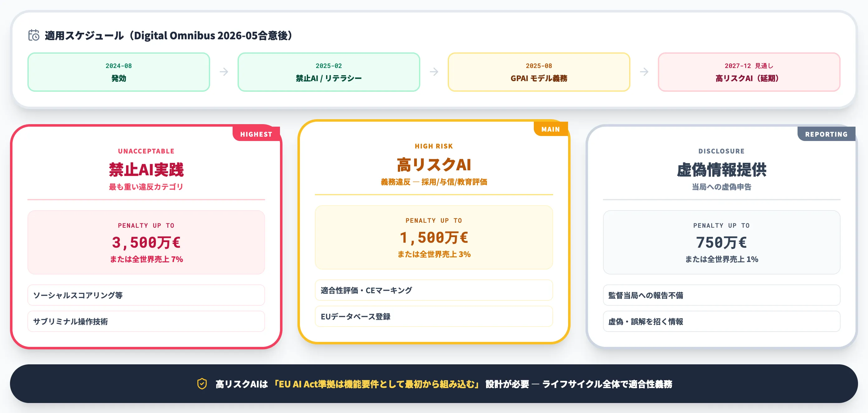This screenshot has height=413, width=868.
Task: Click the 最も重い違反カテゴリ subtitle
Action: click(146, 187)
